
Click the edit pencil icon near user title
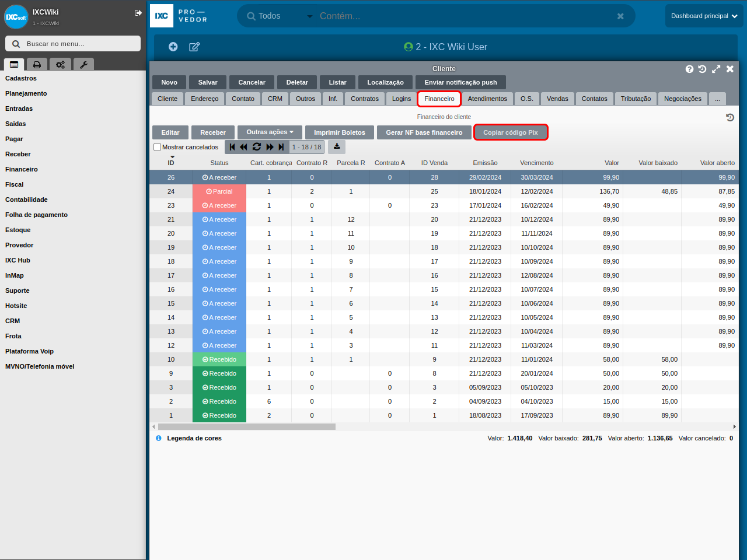(x=194, y=47)
